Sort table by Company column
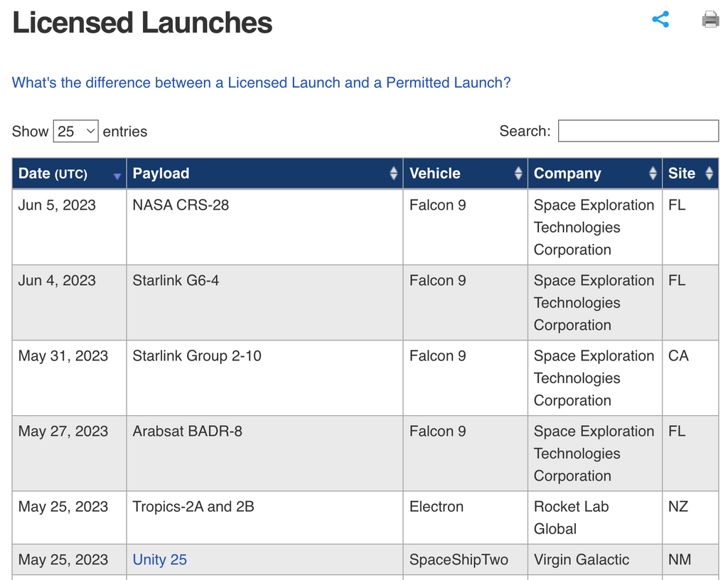This screenshot has width=728, height=580. point(595,173)
